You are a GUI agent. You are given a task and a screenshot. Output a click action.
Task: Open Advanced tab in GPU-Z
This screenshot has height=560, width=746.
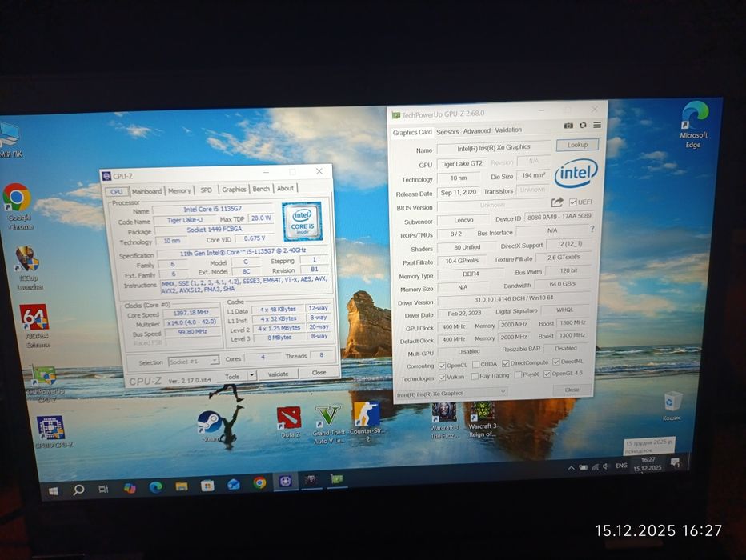coord(476,130)
